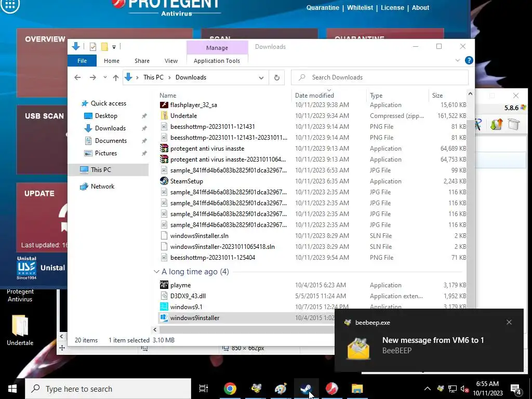Refresh the Downloads folder view

click(276, 77)
